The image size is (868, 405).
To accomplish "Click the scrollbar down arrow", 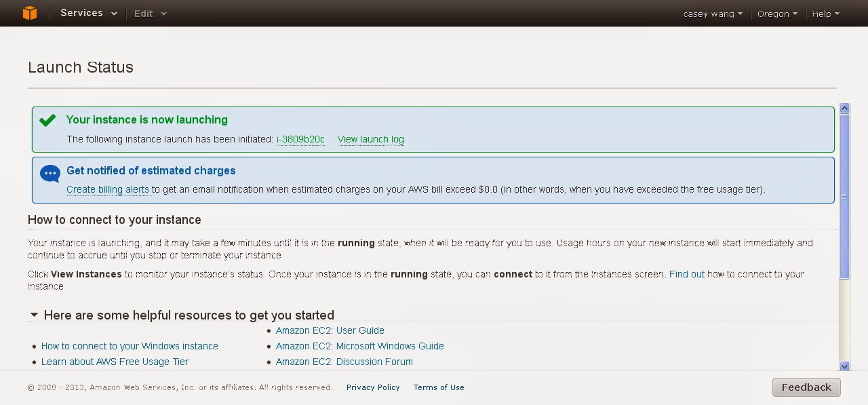I will pyautogui.click(x=844, y=366).
